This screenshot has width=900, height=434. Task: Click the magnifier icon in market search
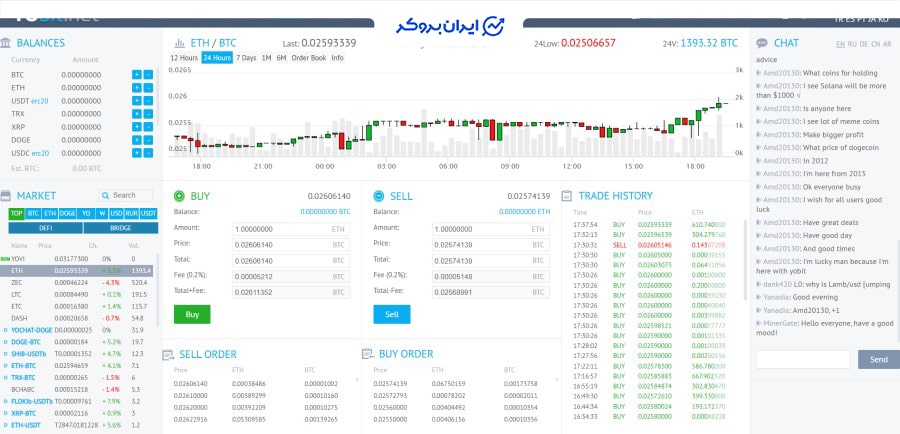(106, 195)
